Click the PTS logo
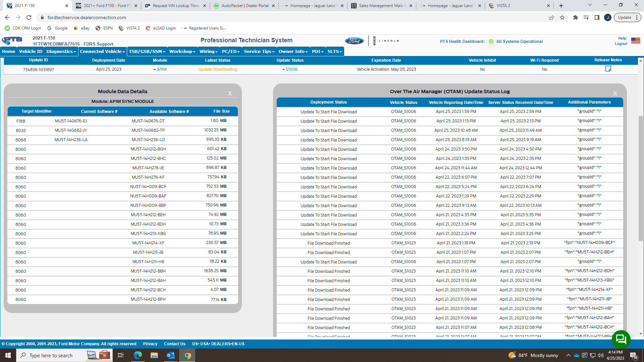Image resolution: width=644 pixels, height=362 pixels. tap(12, 41)
